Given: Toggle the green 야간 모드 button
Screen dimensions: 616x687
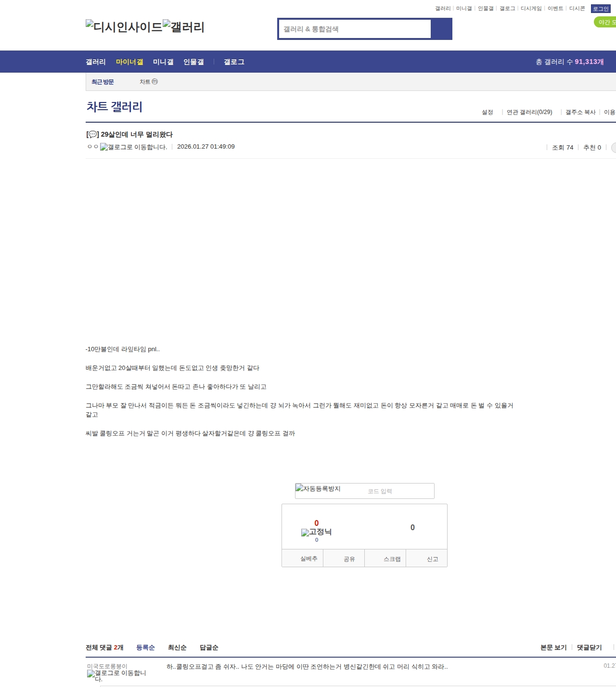Looking at the screenshot, I should click(x=605, y=22).
